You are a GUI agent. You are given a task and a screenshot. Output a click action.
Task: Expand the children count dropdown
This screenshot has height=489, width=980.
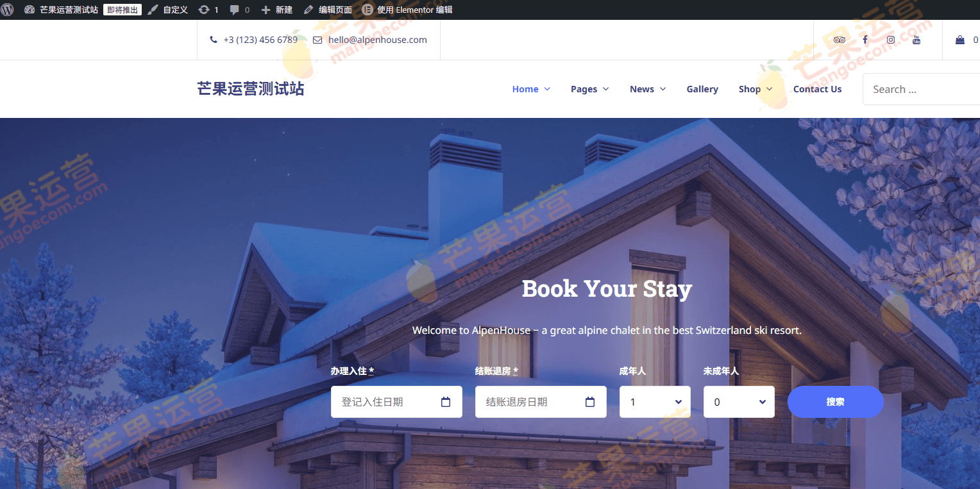(x=739, y=402)
